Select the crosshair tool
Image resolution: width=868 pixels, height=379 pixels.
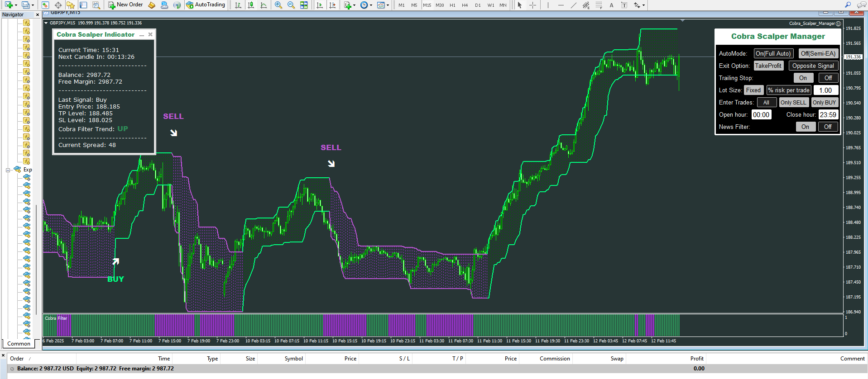(x=533, y=5)
